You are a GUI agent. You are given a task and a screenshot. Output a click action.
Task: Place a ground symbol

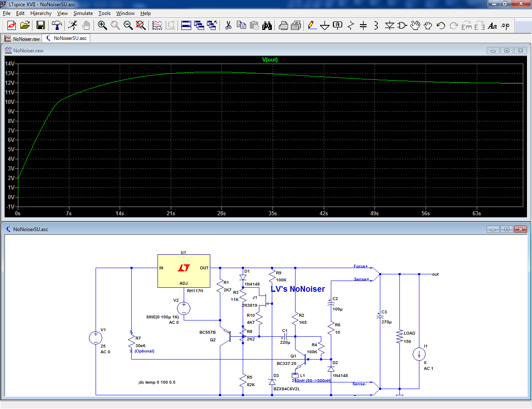click(x=325, y=26)
